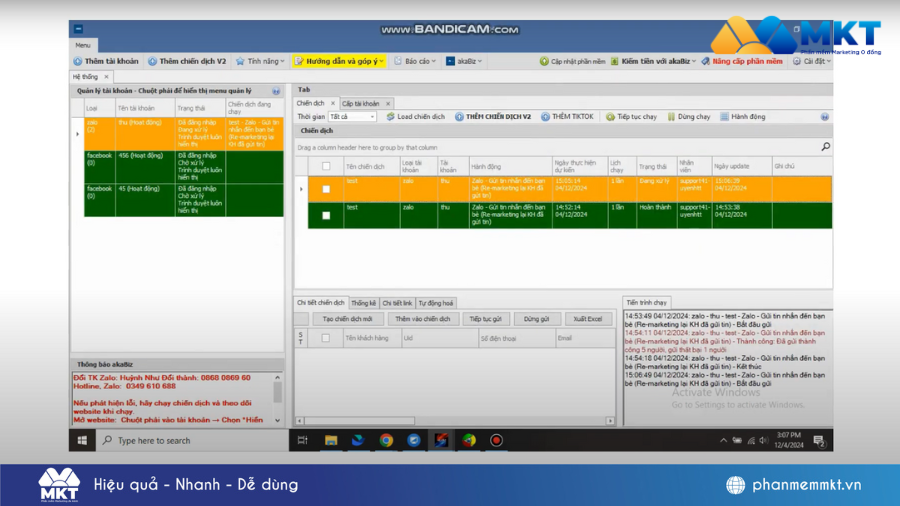Open the Tính năng dropdown

pyautogui.click(x=260, y=61)
